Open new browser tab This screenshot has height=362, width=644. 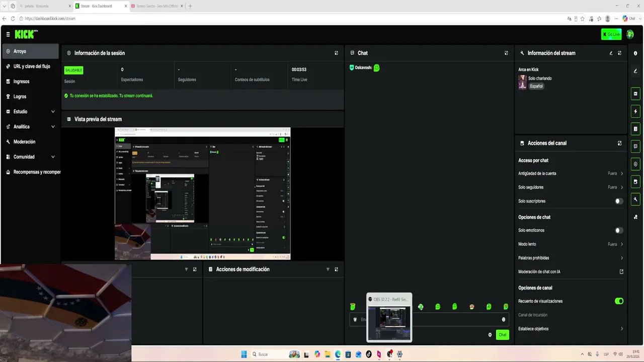coord(190,6)
